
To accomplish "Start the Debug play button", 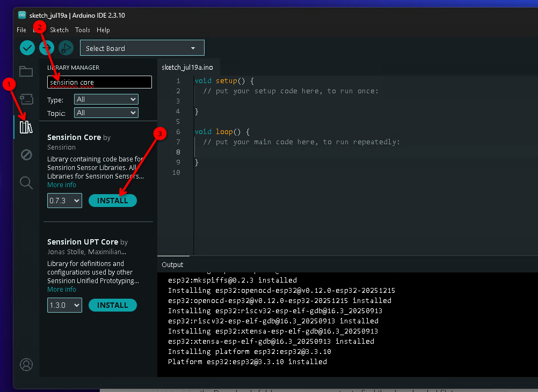I will click(x=66, y=48).
